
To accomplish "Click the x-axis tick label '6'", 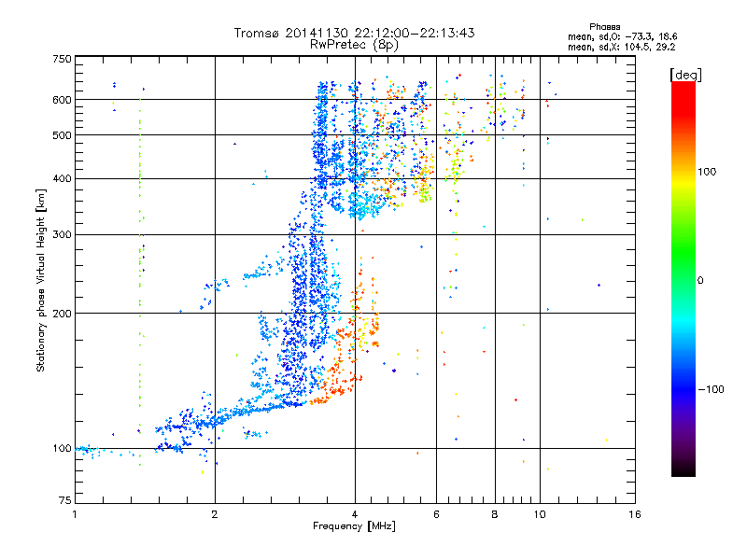I will coord(436,514).
